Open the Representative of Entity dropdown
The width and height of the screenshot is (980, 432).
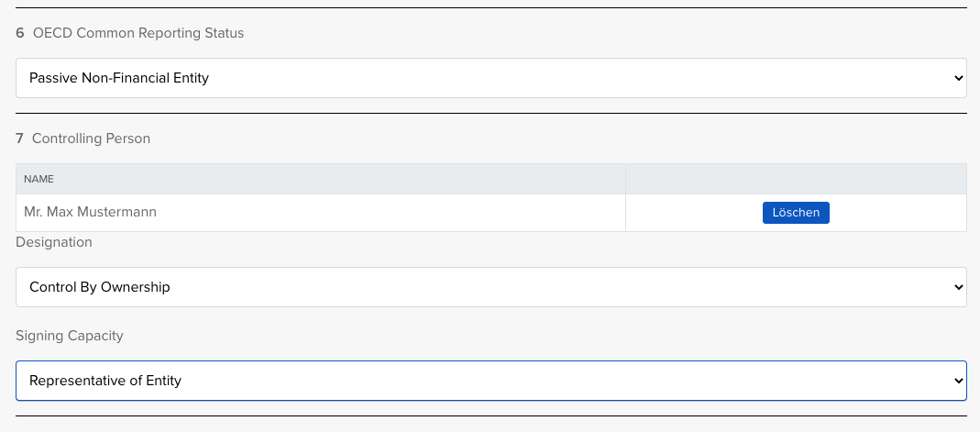tap(490, 381)
